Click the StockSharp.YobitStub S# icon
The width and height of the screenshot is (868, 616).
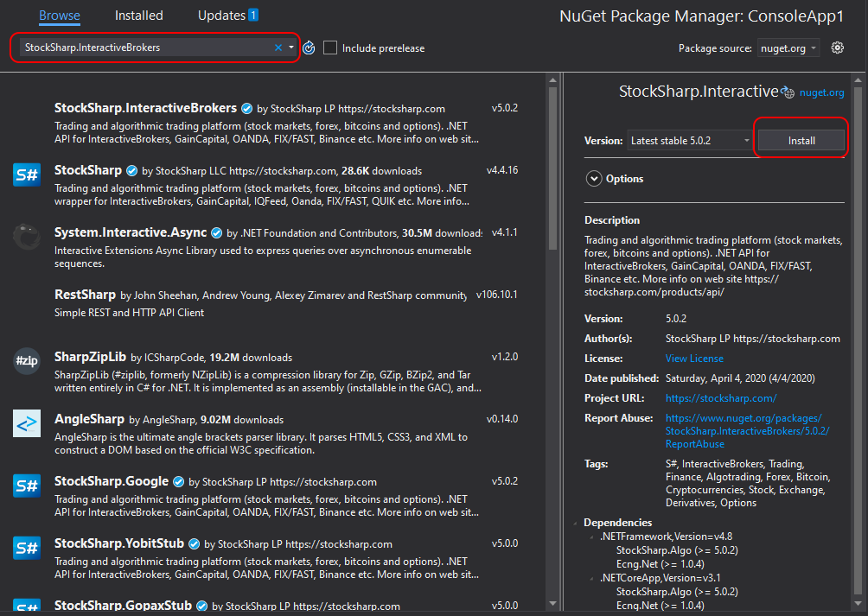pos(27,548)
